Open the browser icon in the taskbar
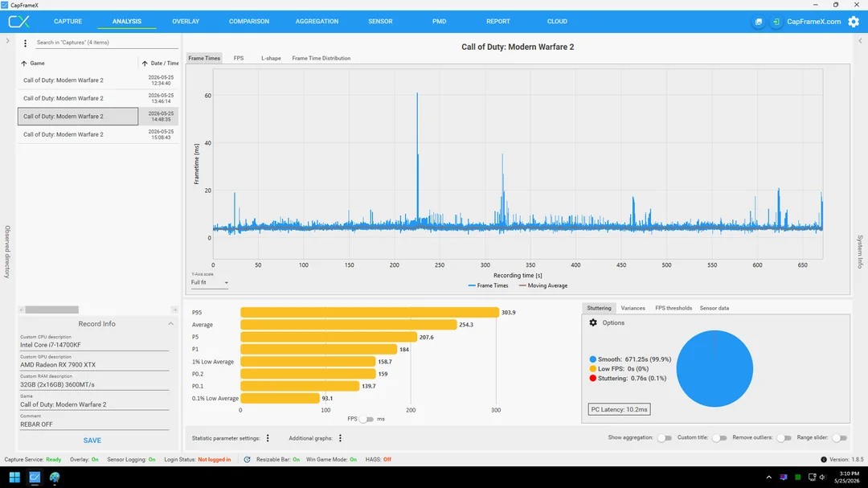 coord(55,477)
